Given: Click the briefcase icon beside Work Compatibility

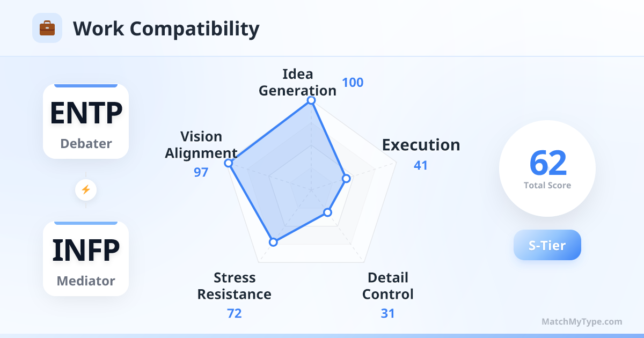Looking at the screenshot, I should click(47, 28).
